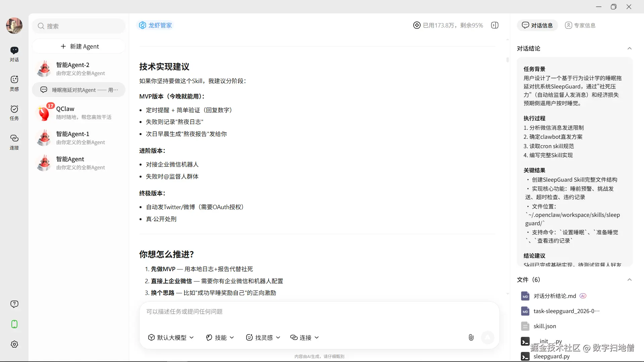Viewport: 644px width, 362px height.
Task: Expand the 技能 dropdown menu
Action: click(x=220, y=338)
